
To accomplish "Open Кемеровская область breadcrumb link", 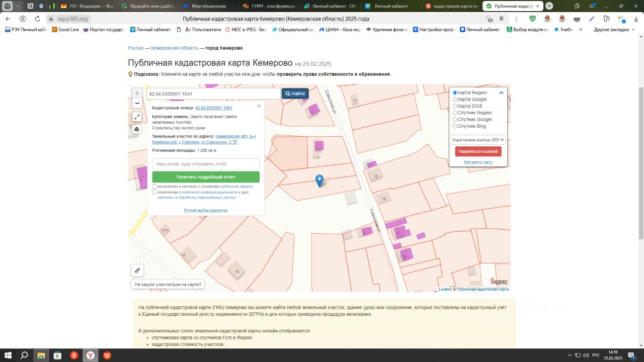I will 174,48.
